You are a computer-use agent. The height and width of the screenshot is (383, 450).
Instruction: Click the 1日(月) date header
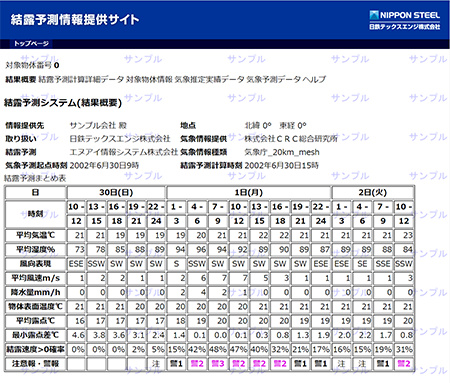(x=249, y=193)
